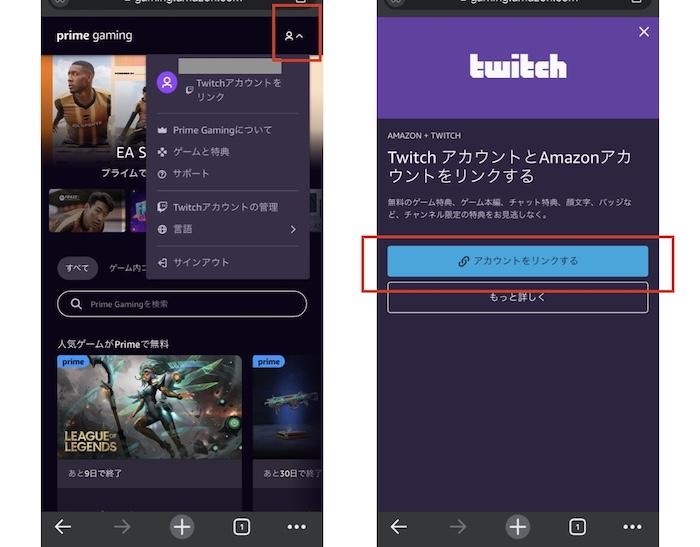Select the ゲーム内 filter tab
The image size is (700, 547).
(127, 268)
